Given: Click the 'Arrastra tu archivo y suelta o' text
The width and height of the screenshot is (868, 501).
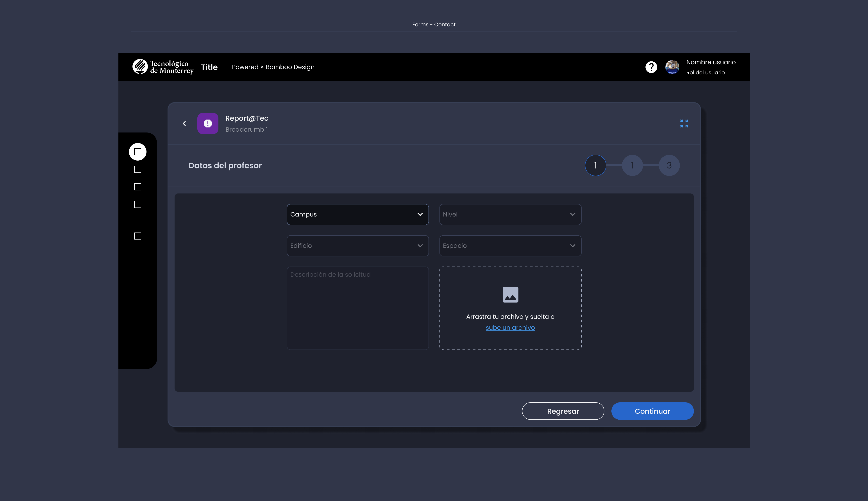Looking at the screenshot, I should [510, 317].
